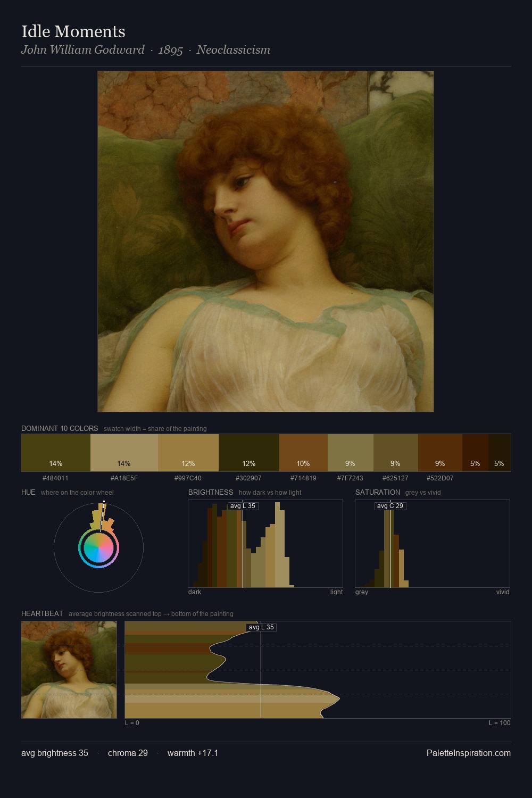Click the 'light' axis label

[336, 592]
